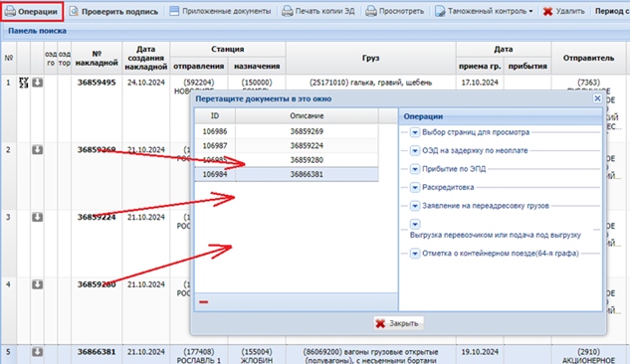Click the acceptance date 17.10.2024

coord(480,83)
